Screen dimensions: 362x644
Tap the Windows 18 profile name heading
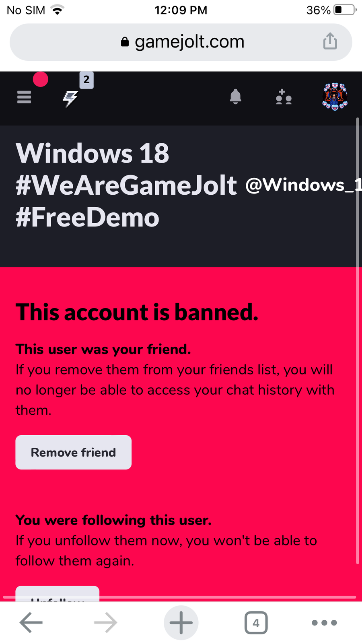[x=93, y=153]
